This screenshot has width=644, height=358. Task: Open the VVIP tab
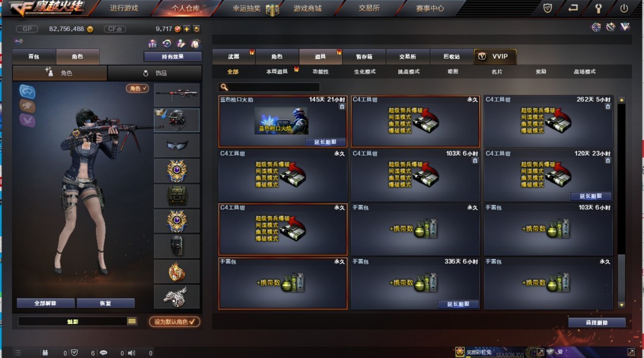click(x=495, y=56)
